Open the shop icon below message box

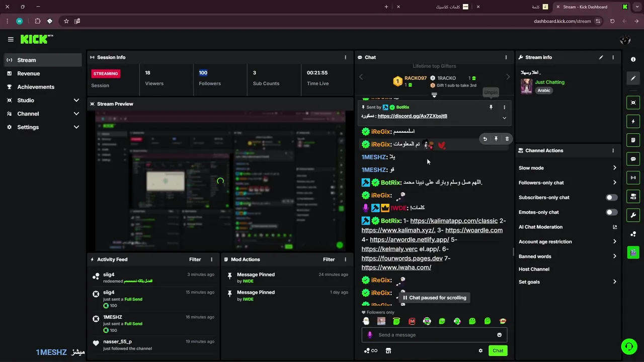click(x=388, y=350)
